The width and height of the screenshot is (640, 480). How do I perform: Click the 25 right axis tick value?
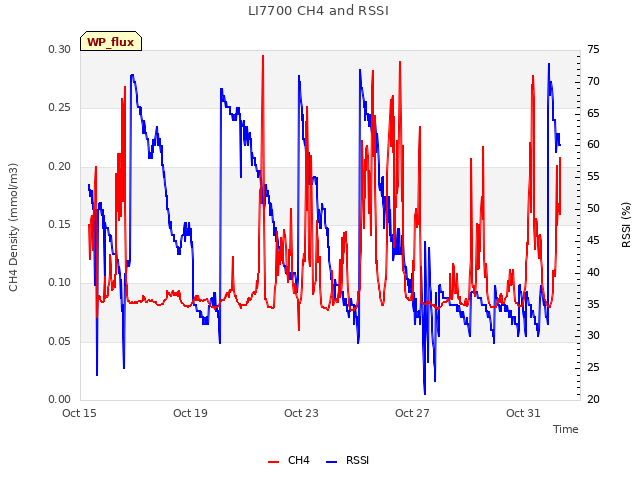pyautogui.click(x=593, y=367)
